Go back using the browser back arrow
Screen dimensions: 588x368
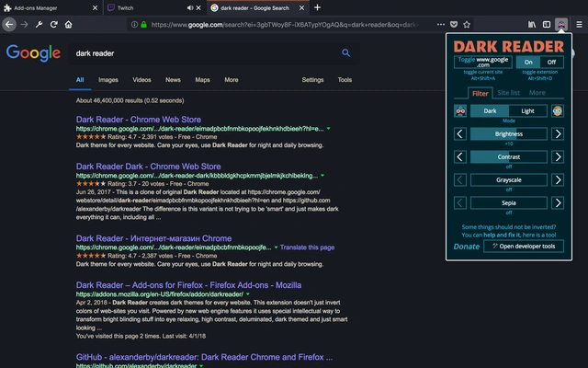pyautogui.click(x=9, y=25)
